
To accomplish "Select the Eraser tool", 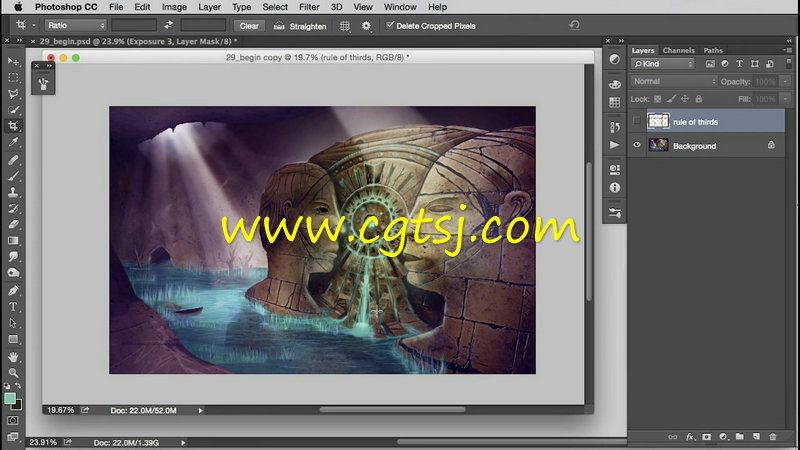I will tap(13, 224).
